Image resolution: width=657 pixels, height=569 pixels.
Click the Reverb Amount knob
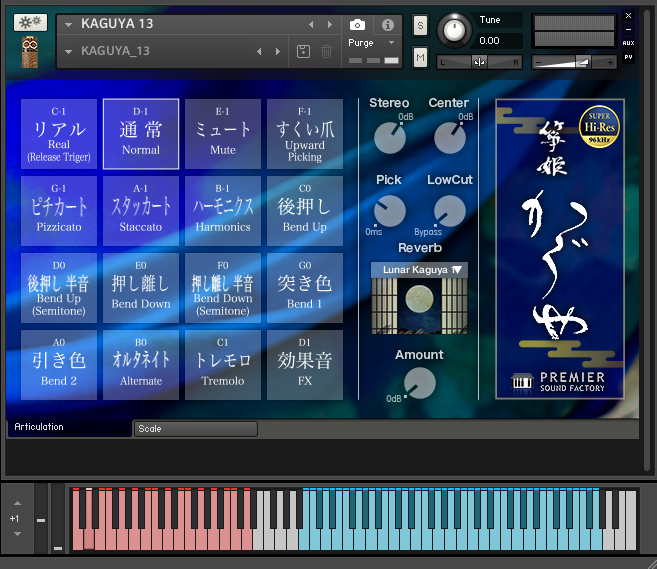tap(419, 383)
